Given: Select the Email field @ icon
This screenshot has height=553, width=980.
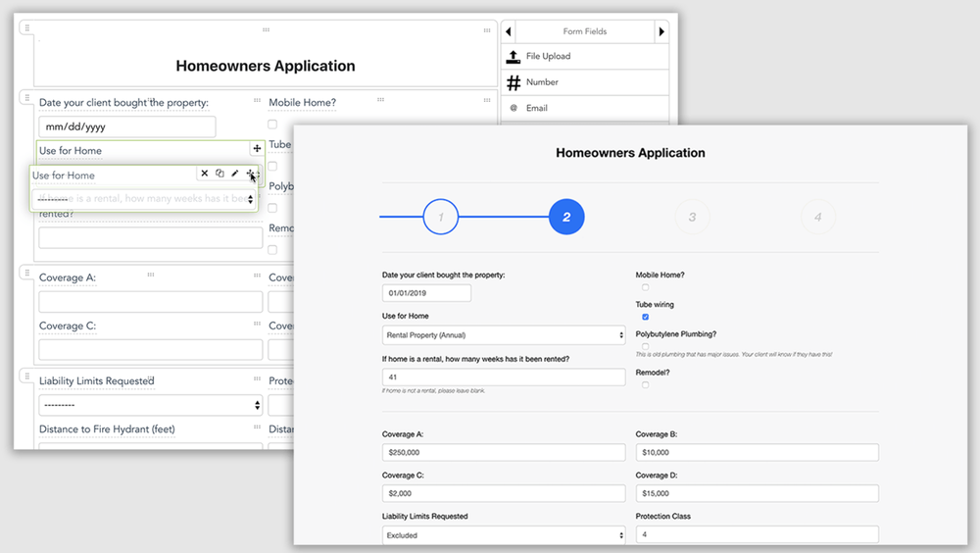Looking at the screenshot, I should [514, 108].
